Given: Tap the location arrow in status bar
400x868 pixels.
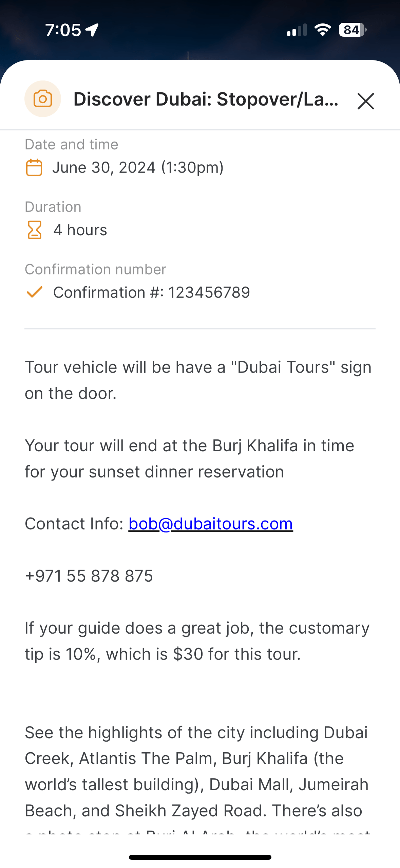Looking at the screenshot, I should [x=92, y=30].
